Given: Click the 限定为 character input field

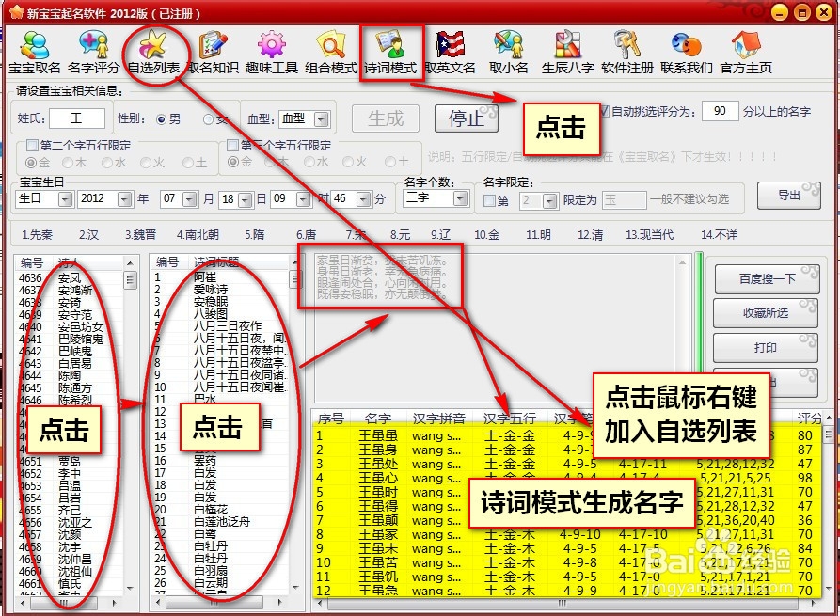Looking at the screenshot, I should (x=624, y=201).
